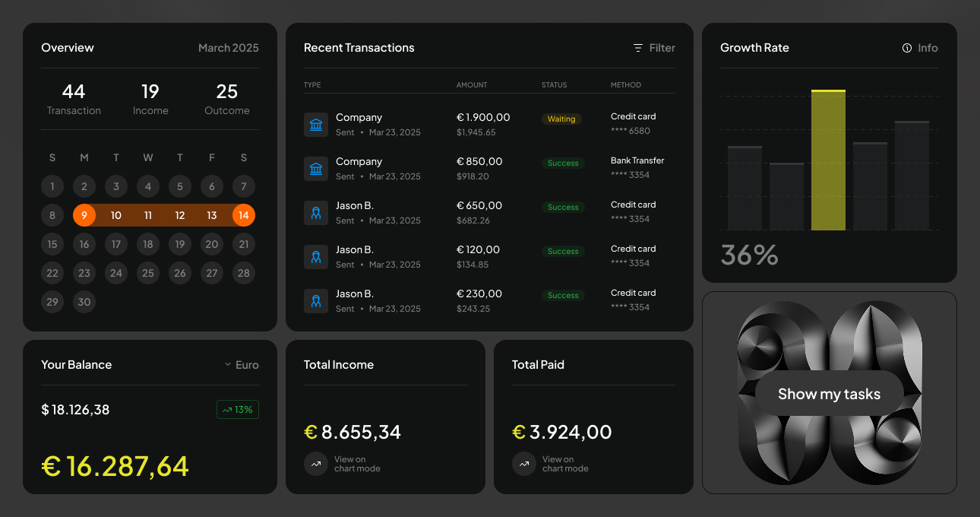The image size is (980, 517).
Task: Sort by the Amount column header
Action: 472,85
